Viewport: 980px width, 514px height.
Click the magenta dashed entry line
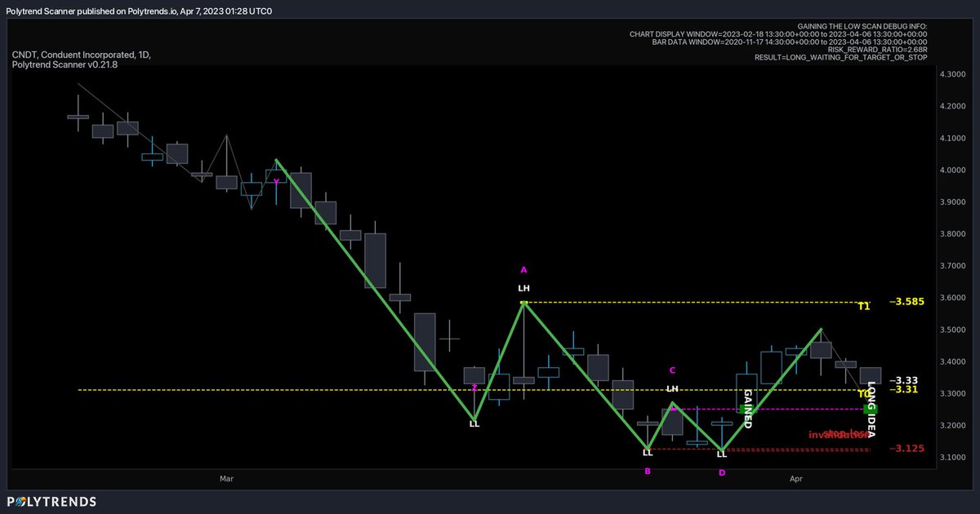point(770,409)
